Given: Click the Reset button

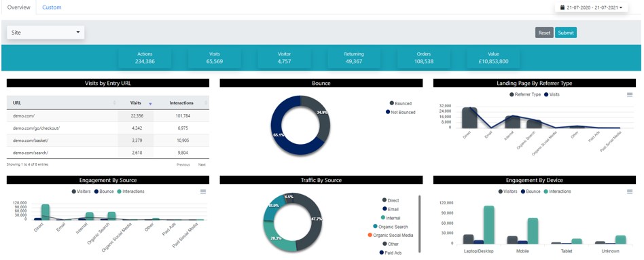Looking at the screenshot, I should click(544, 33).
